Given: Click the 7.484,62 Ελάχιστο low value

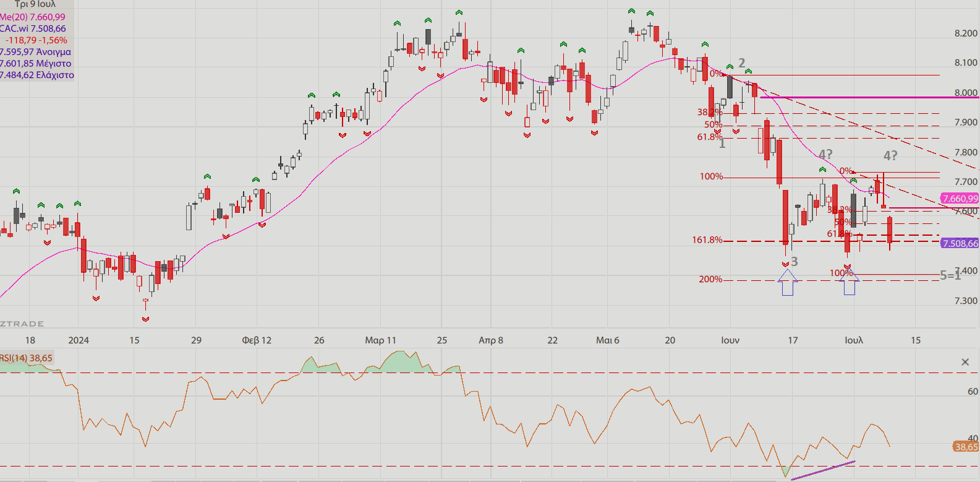Looking at the screenshot, I should pos(37,75).
